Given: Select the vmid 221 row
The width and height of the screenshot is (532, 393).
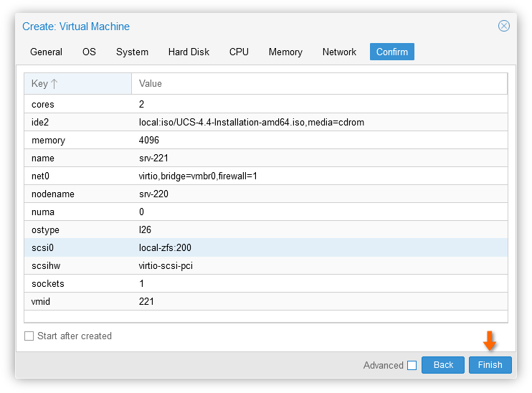Looking at the screenshot, I should [x=266, y=301].
